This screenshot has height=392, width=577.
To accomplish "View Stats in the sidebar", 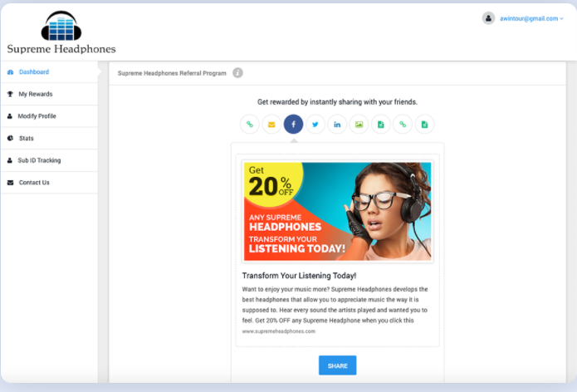I will click(26, 138).
